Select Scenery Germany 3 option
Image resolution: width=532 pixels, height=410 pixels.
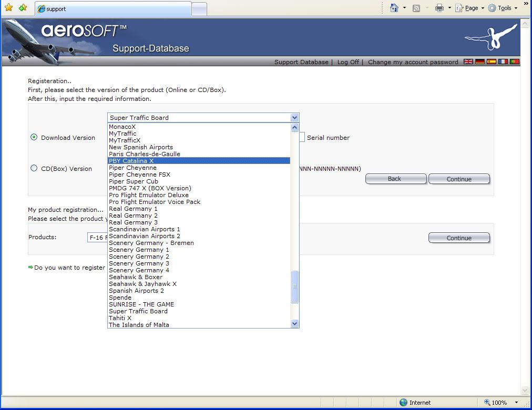coord(199,263)
